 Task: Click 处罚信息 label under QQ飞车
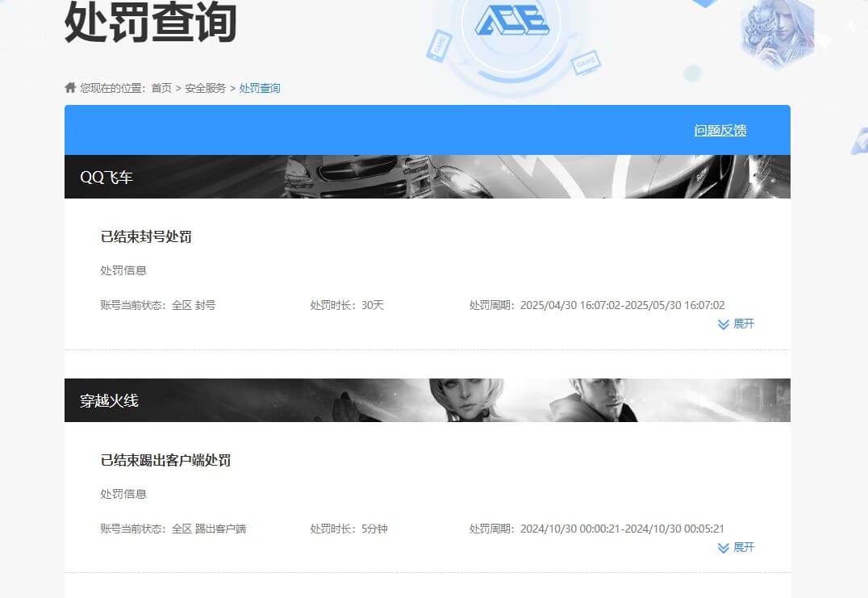[123, 270]
